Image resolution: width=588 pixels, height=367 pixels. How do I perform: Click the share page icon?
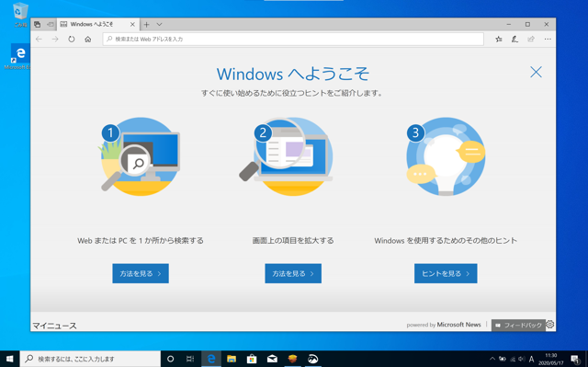[531, 39]
